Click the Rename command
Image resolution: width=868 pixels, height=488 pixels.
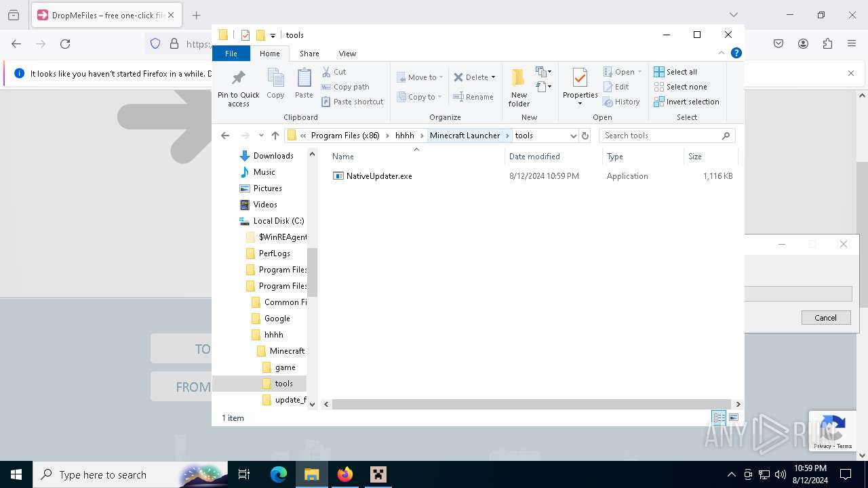pos(473,97)
